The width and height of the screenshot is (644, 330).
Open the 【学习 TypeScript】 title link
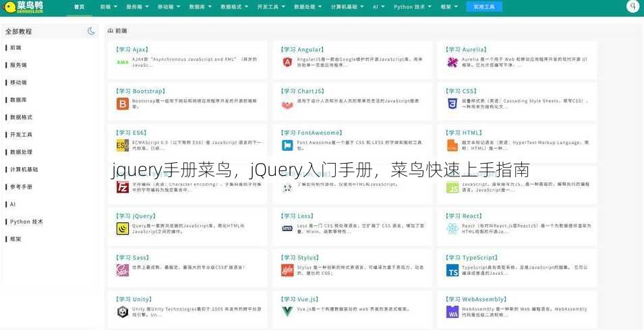pyautogui.click(x=471, y=258)
